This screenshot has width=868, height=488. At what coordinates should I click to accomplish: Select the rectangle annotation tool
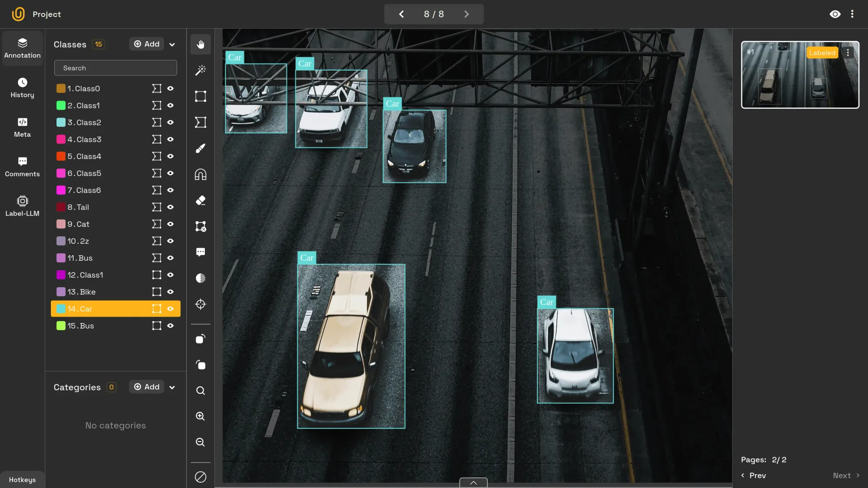click(201, 96)
